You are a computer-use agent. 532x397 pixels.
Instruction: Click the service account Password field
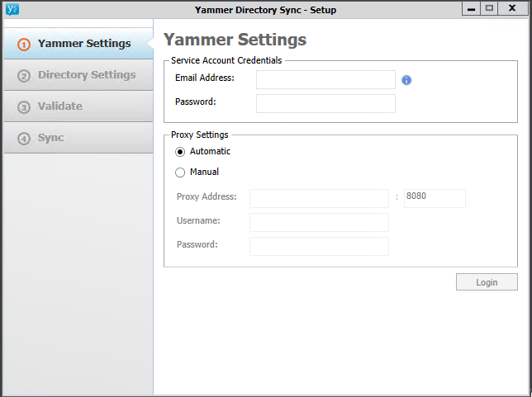(x=325, y=103)
